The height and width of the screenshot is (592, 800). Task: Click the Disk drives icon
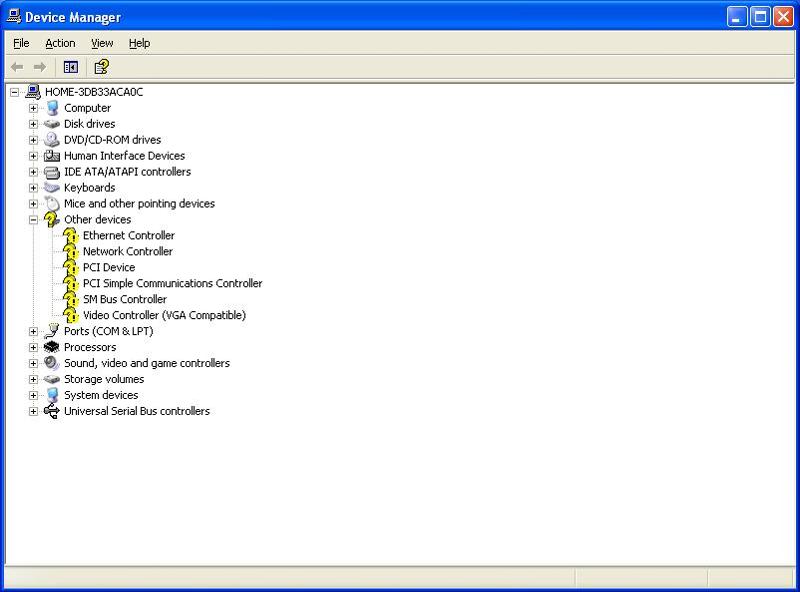[x=52, y=124]
